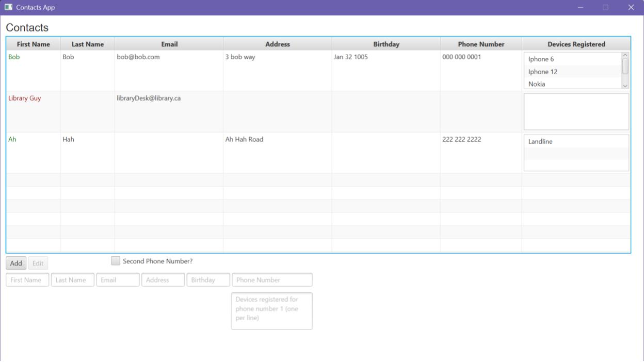Click scrollbar thumb in Bob's devices list
The image size is (644, 362).
(x=625, y=66)
